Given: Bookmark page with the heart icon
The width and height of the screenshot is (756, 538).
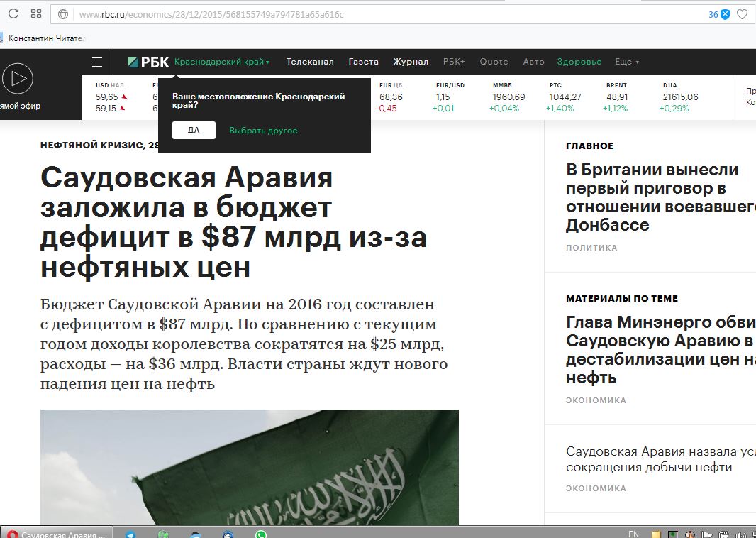Looking at the screenshot, I should (742, 14).
